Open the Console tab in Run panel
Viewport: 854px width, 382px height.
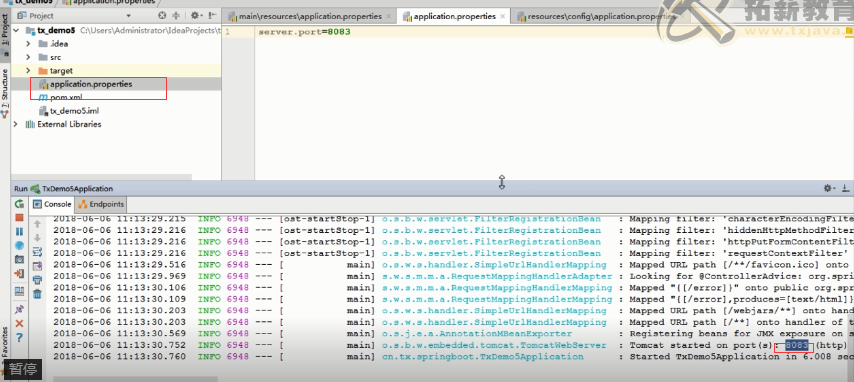(53, 204)
